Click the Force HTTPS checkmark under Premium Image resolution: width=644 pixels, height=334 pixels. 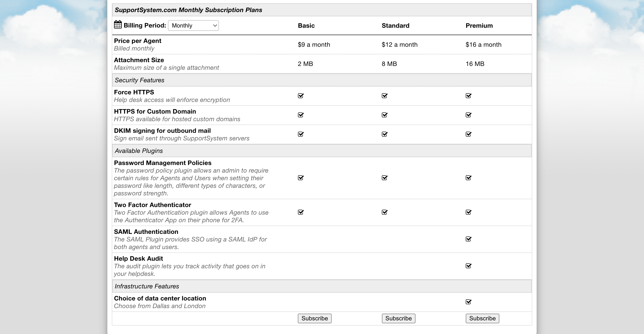468,95
